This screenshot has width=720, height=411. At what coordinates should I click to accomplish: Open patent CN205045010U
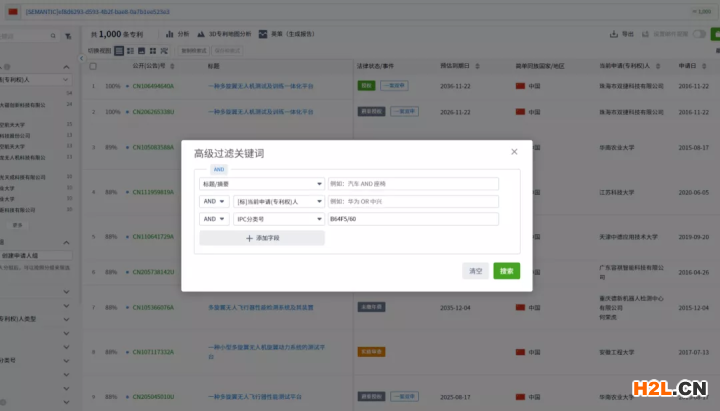153,396
